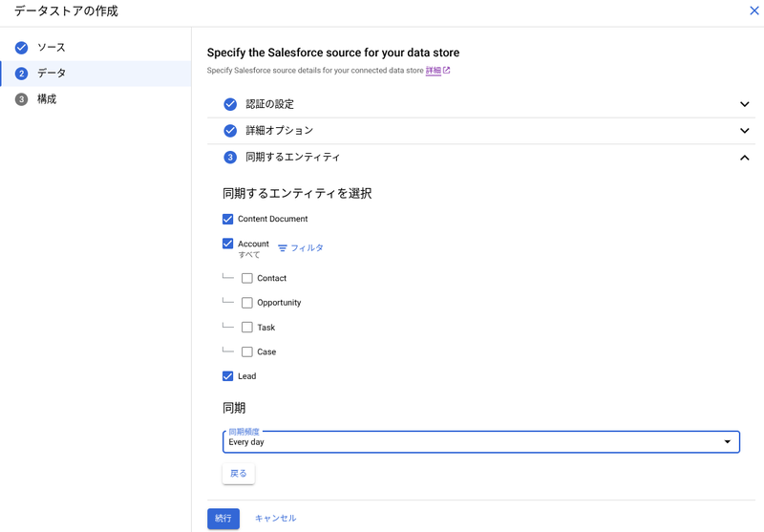The height and width of the screenshot is (532, 764).
Task: Click the step 3 構成 circle icon
Action: coord(21,99)
